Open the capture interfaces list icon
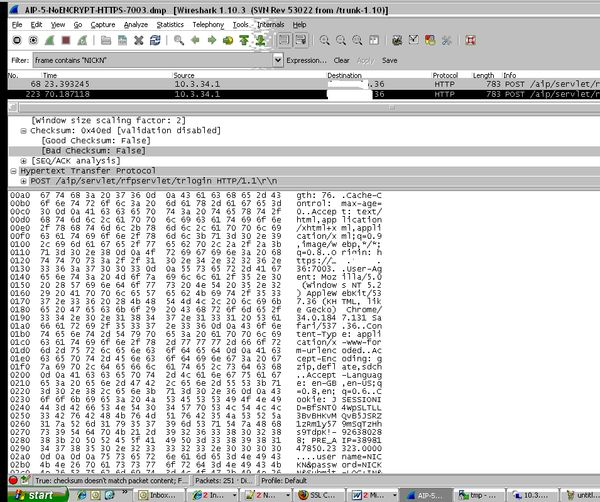Screen dimensions: 600x502 tap(17, 40)
